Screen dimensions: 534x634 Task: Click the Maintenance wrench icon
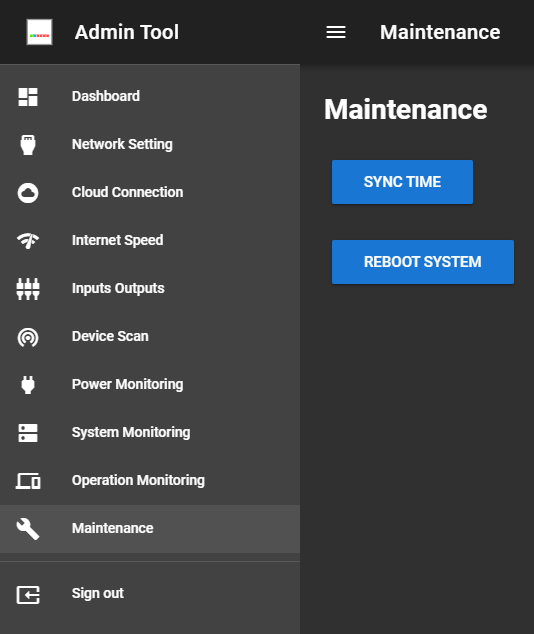(28, 529)
